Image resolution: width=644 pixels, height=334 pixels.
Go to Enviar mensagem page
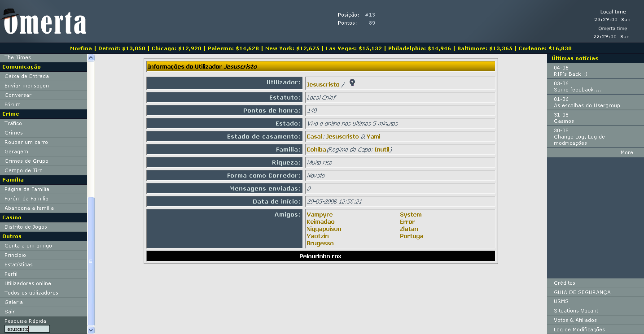pyautogui.click(x=27, y=86)
